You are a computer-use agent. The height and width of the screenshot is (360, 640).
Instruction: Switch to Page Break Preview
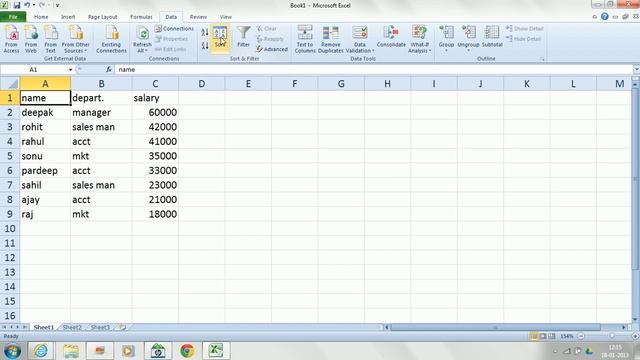pos(552,336)
